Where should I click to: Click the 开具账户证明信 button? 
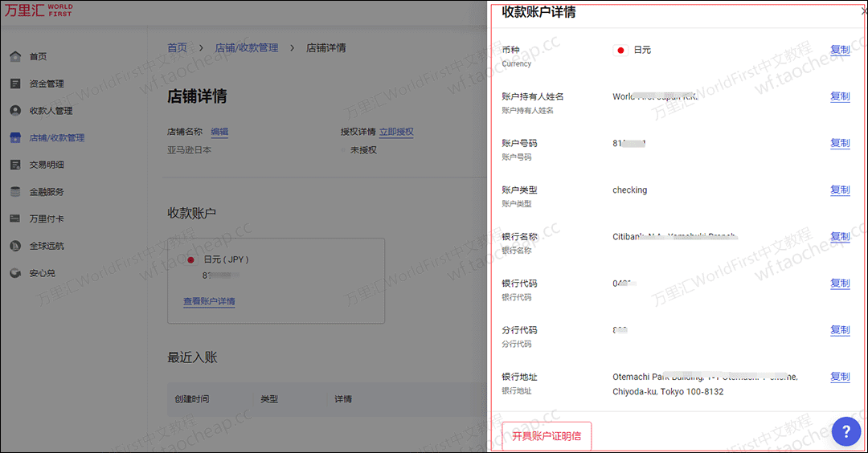tap(547, 436)
